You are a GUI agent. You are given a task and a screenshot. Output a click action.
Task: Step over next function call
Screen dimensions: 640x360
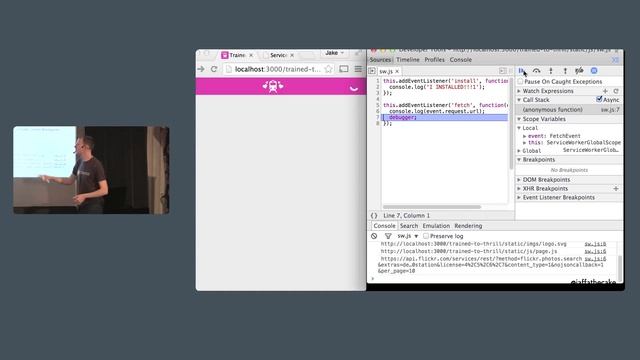click(x=536, y=71)
